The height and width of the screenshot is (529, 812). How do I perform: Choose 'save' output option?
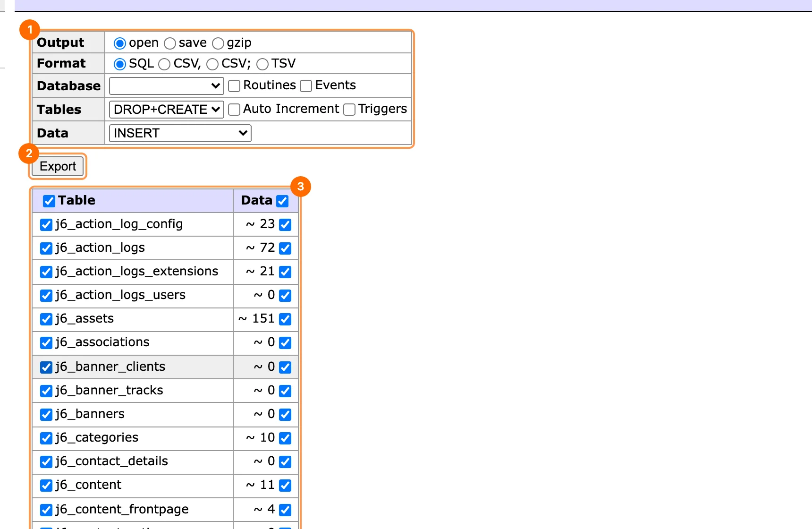170,43
